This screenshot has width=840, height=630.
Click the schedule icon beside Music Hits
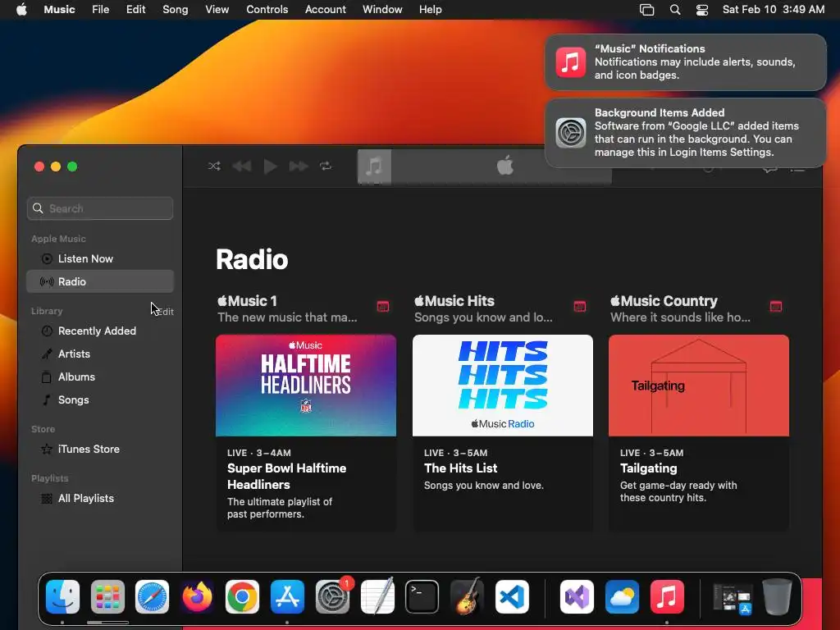tap(580, 307)
